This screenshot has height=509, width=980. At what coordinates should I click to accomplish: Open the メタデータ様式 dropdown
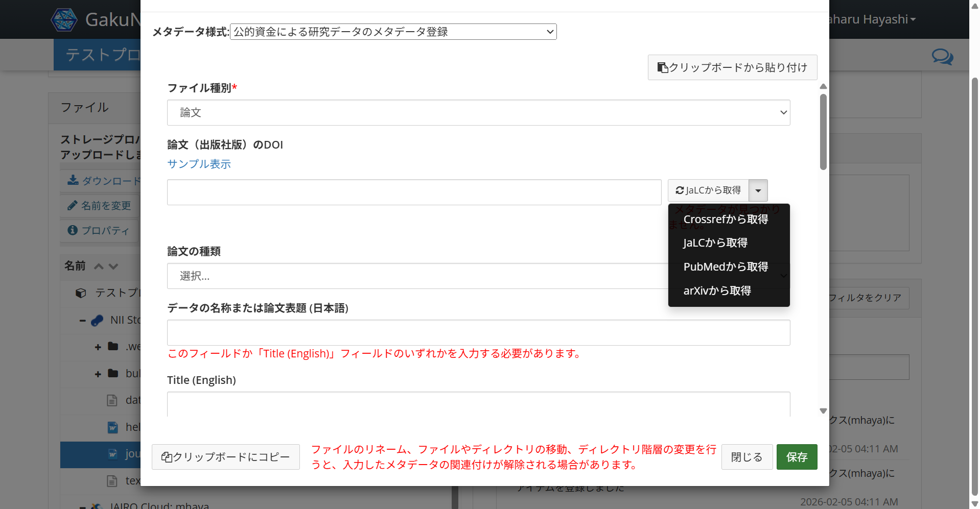pyautogui.click(x=393, y=31)
